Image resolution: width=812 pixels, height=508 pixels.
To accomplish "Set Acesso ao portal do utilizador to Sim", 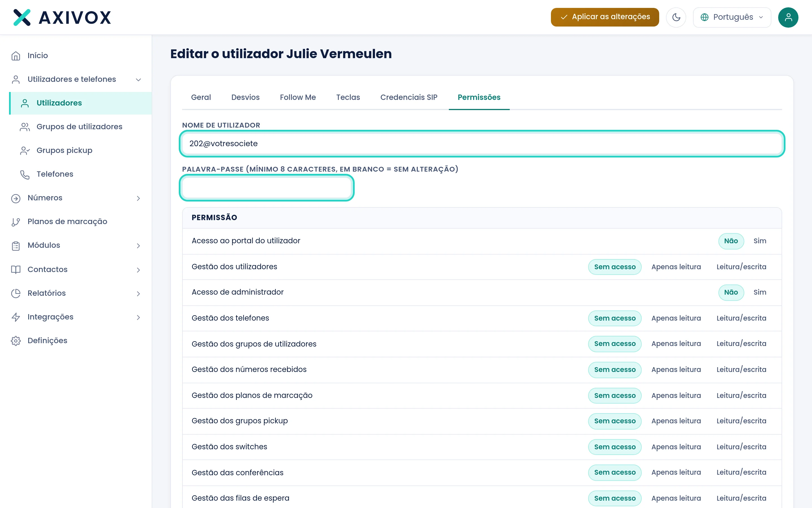I will (x=760, y=241).
